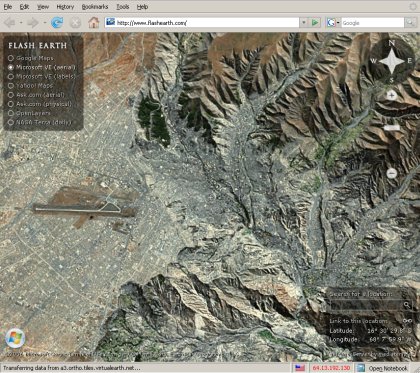Click the notebook icon in status bar

pyautogui.click(x=361, y=368)
